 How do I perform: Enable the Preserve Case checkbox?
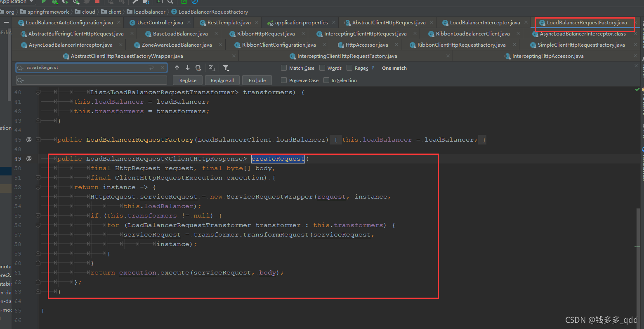(284, 80)
